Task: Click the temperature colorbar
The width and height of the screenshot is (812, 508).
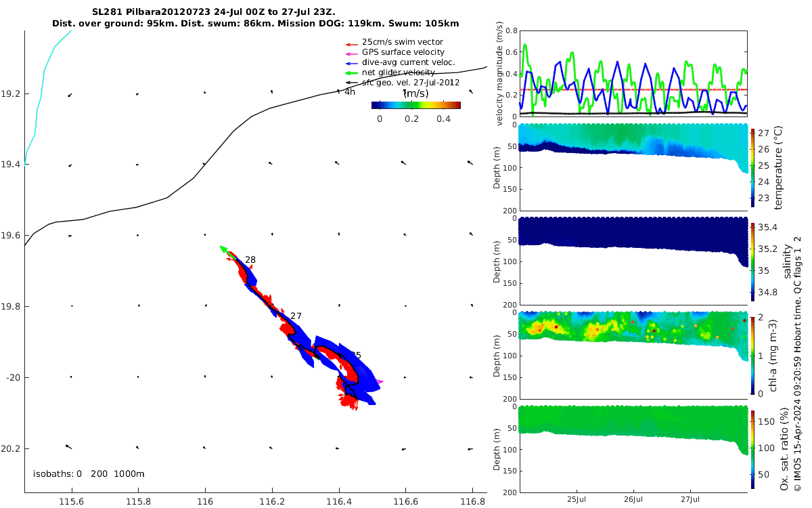Action: click(x=753, y=167)
